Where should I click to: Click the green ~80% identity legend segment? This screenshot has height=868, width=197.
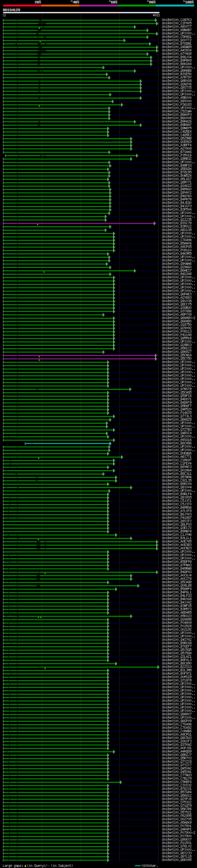point(137,6)
